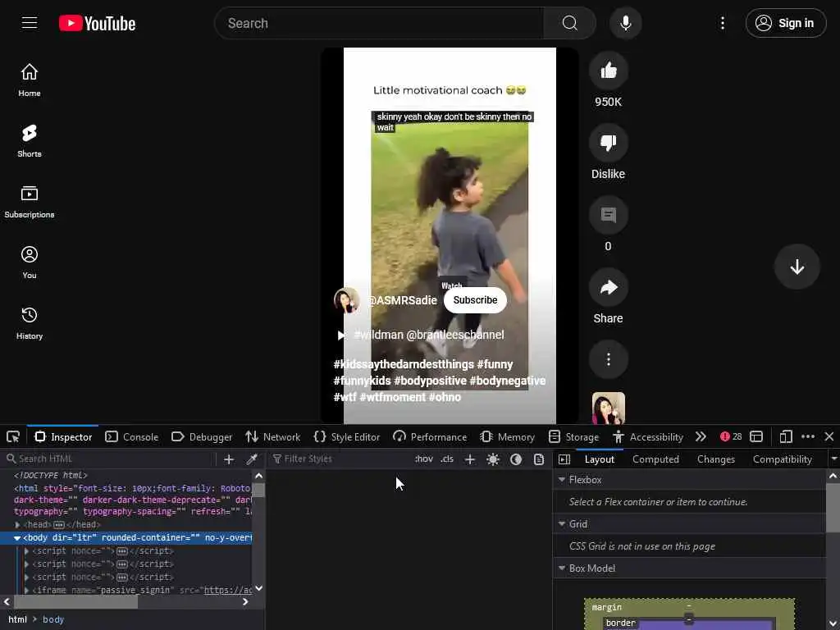The height and width of the screenshot is (630, 840).
Task: Activate the devtools element picker
Action: (13, 436)
